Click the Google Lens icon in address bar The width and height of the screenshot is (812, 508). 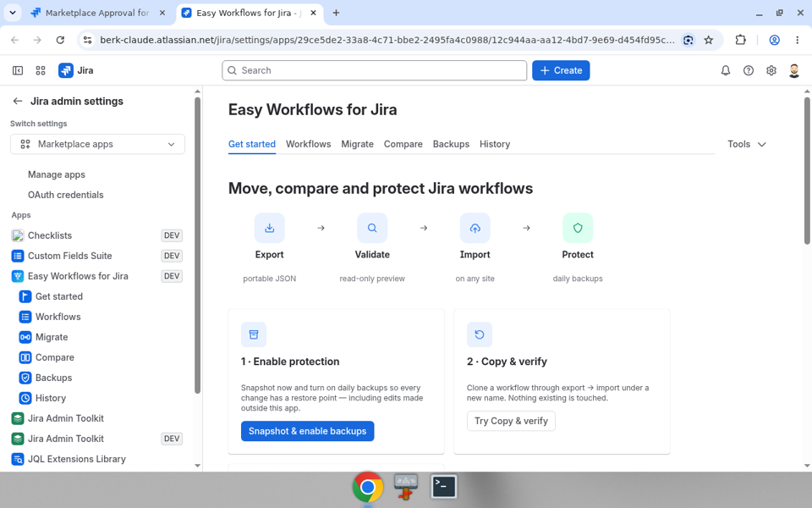point(689,40)
